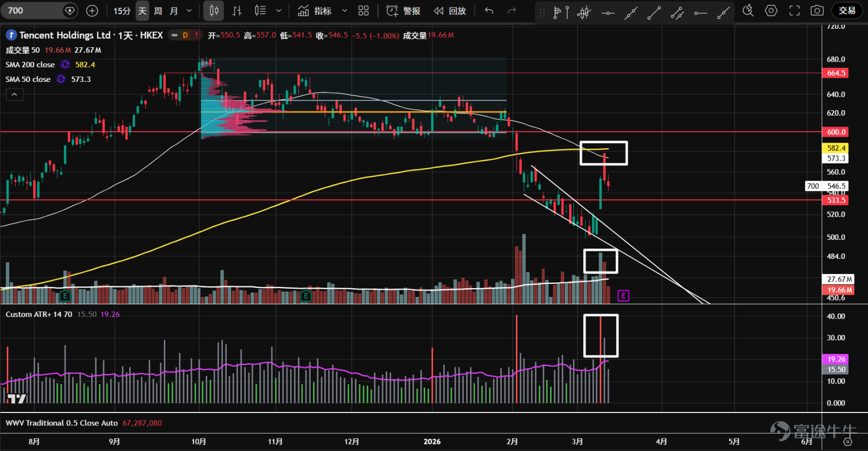The image size is (868, 451).
Task: Choose the volume candles chart style icon
Action: click(260, 11)
